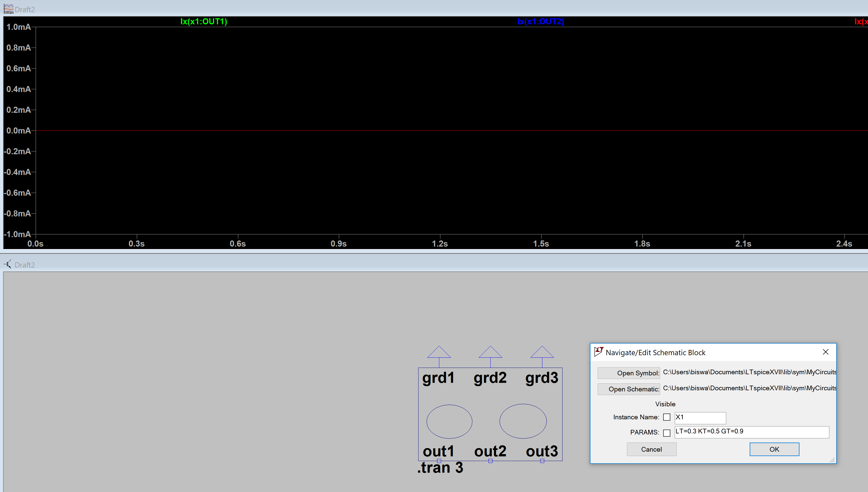
Task: Click the out3 pin on schematic block
Action: coord(542,461)
